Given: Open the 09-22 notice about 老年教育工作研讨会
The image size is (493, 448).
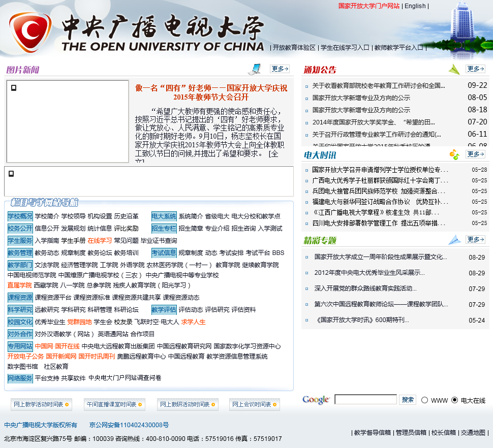Looking at the screenshot, I should click(x=379, y=85).
